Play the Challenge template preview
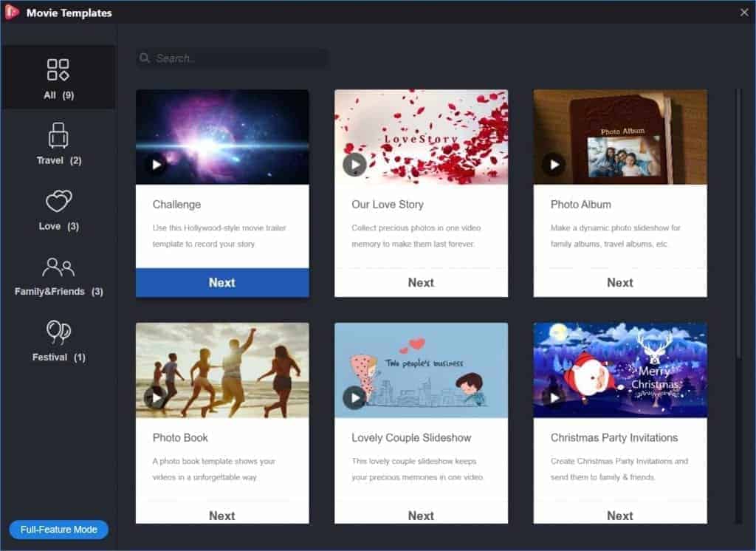This screenshot has height=551, width=756. point(157,165)
